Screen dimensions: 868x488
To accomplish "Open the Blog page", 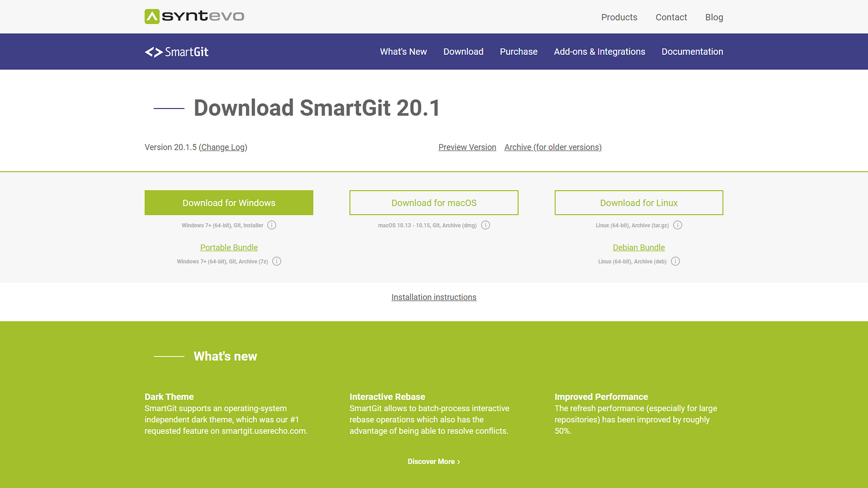I will [x=714, y=17].
